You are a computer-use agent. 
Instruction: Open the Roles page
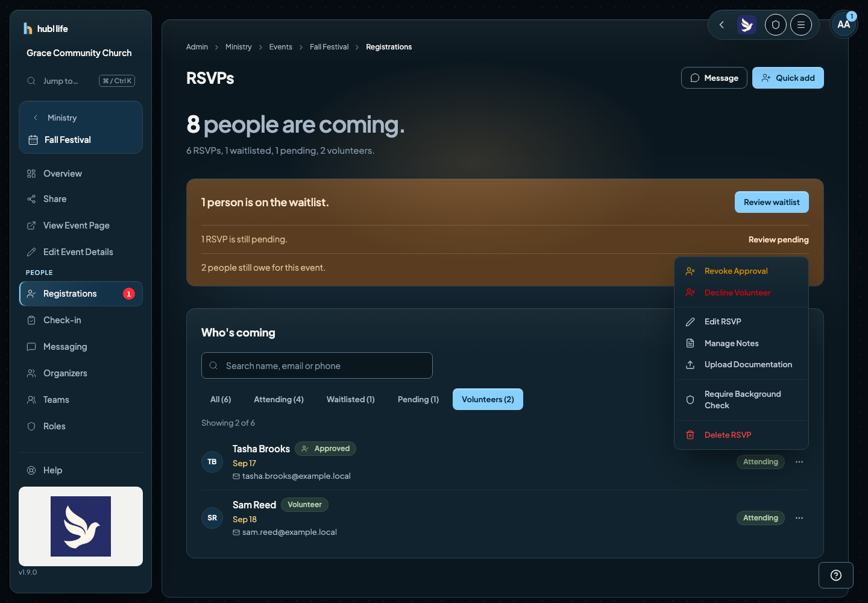(x=81, y=426)
